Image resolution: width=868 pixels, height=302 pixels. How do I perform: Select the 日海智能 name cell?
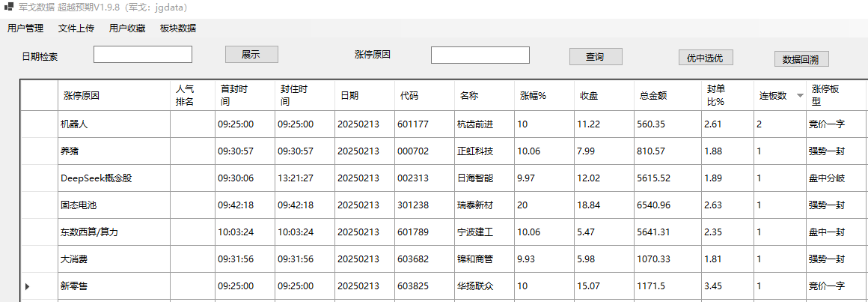pyautogui.click(x=484, y=178)
